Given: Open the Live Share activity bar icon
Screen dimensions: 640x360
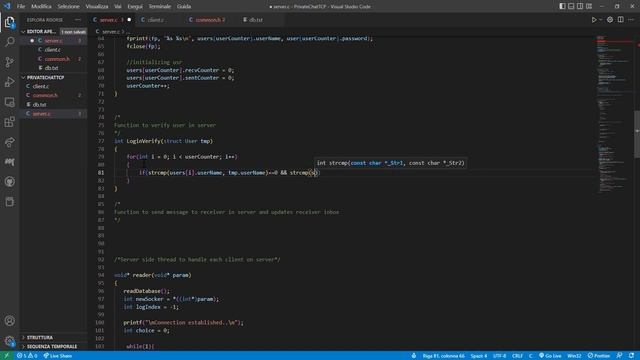Looking at the screenshot, I should (x=9, y=142).
